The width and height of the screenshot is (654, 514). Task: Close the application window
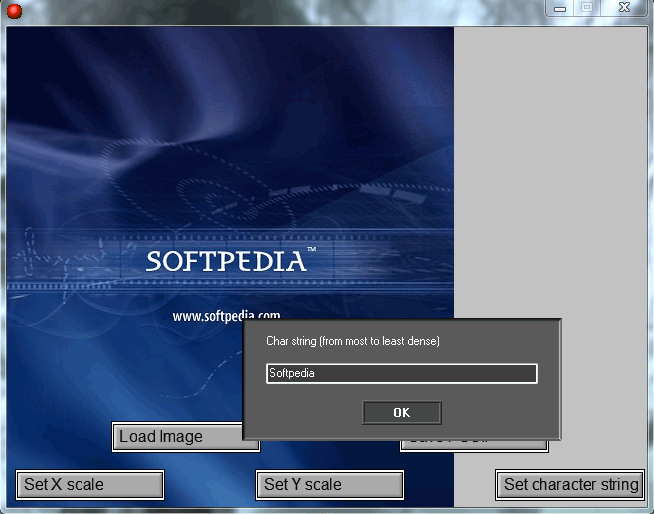tap(624, 8)
